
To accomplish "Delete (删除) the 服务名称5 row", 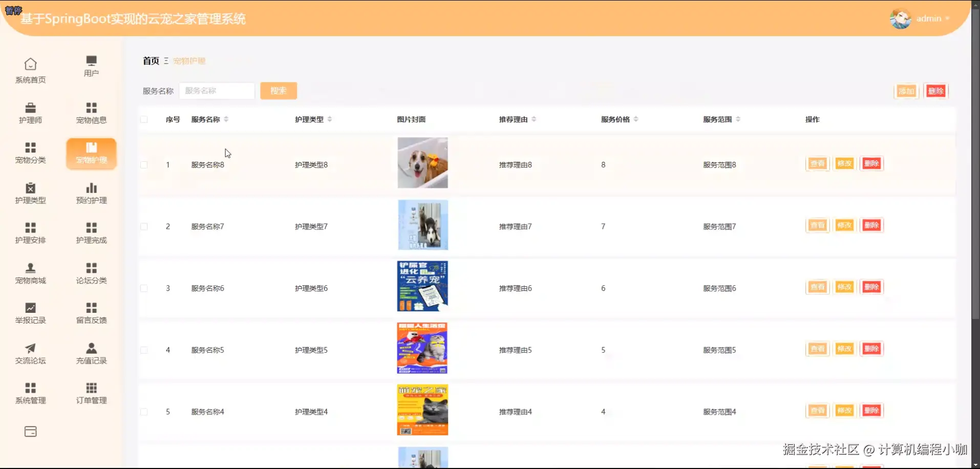I will pos(871,349).
